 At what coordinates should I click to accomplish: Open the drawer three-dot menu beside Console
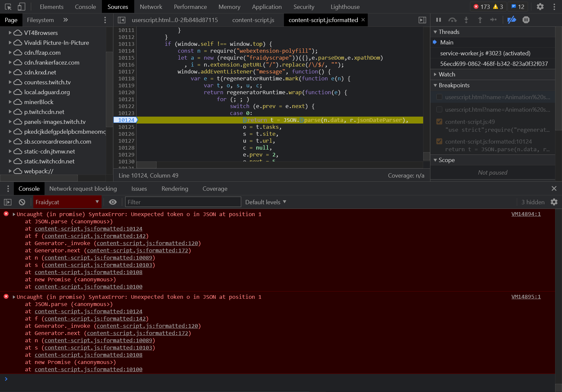click(8, 189)
